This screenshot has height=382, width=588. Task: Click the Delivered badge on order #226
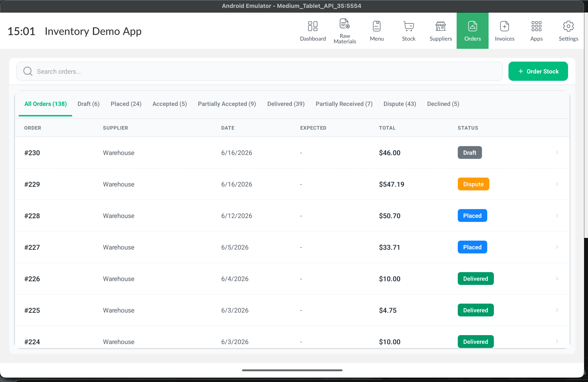[x=475, y=279]
